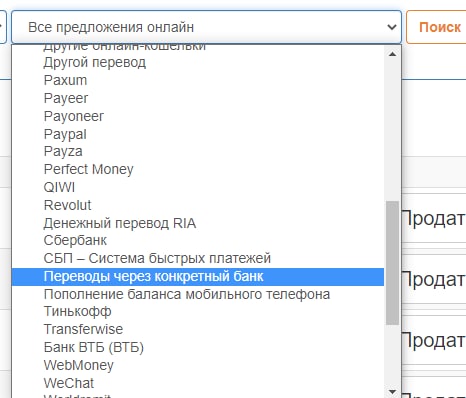Open the 'Все предложения онлайн' dropdown
Image resolution: width=466 pixels, height=398 pixels.
tap(206, 27)
